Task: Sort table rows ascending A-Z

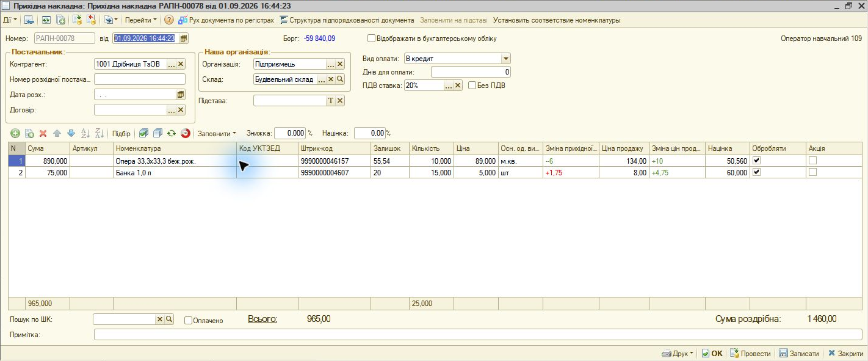Action: coord(85,133)
